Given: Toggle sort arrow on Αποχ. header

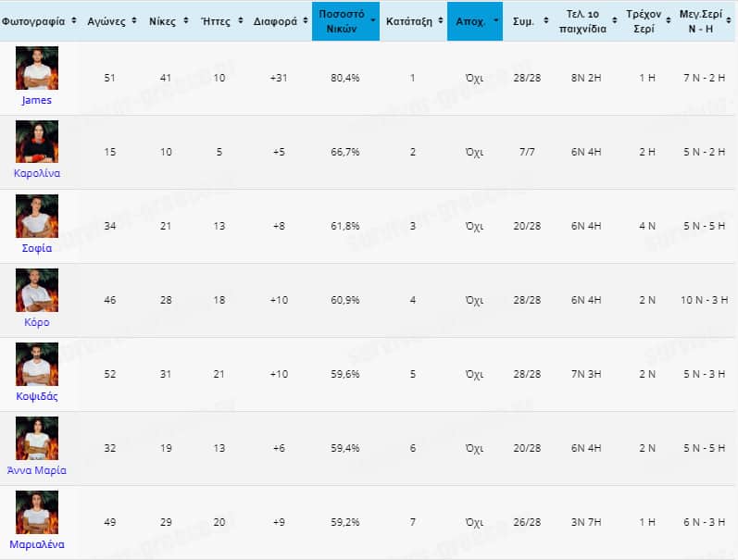Looking at the screenshot, I should click(x=496, y=20).
